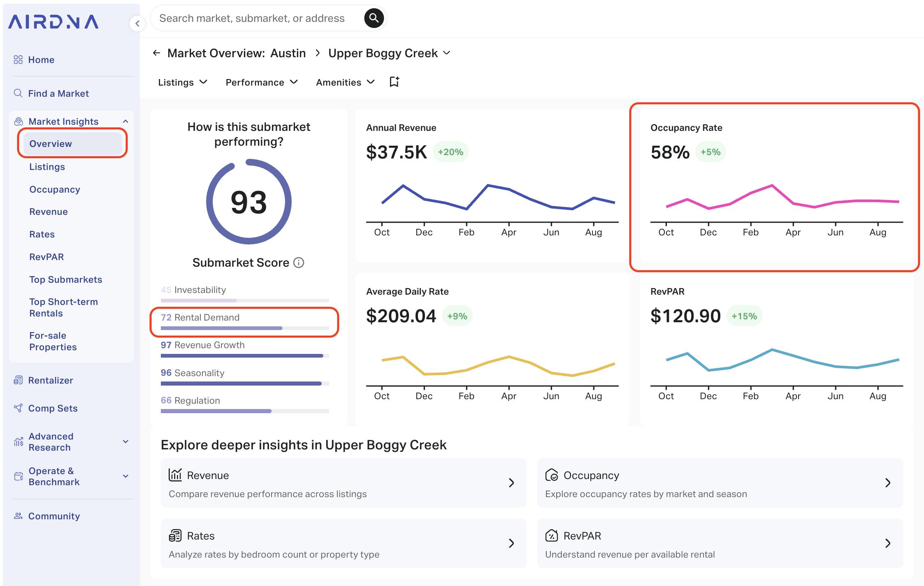Open Rentalizer via its sidebar icon
This screenshot has width=924, height=586.
point(18,380)
